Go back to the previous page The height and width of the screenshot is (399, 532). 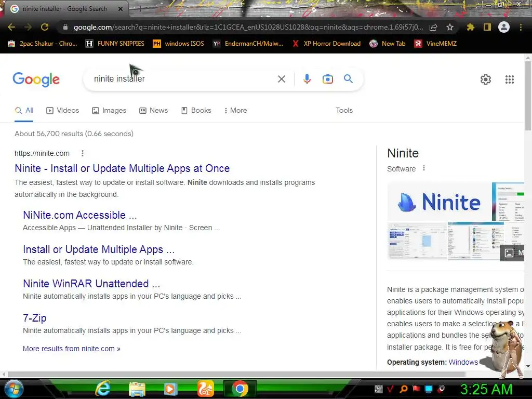coord(11,27)
